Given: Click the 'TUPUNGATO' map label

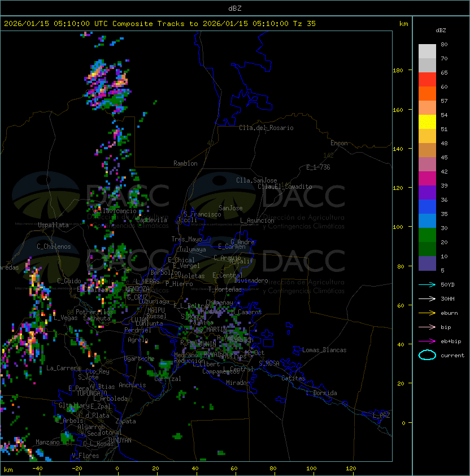Looking at the screenshot, I should (x=92, y=393).
